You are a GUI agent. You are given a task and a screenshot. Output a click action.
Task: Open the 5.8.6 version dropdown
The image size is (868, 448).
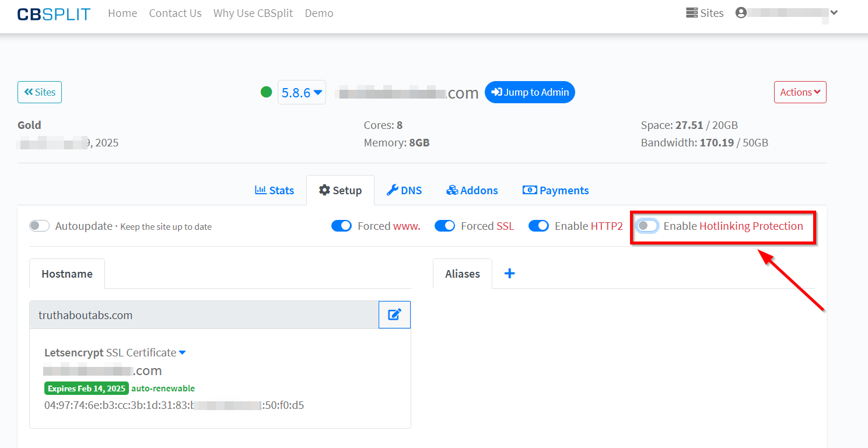tap(302, 92)
